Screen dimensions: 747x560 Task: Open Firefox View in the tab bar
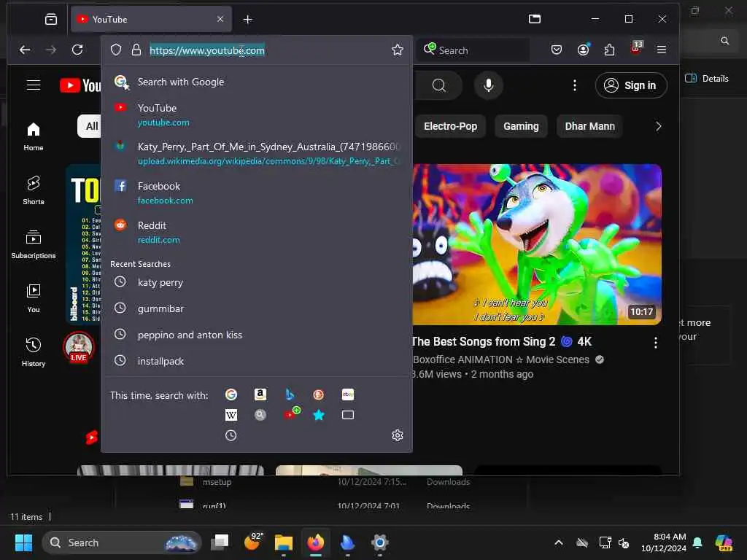coord(51,19)
